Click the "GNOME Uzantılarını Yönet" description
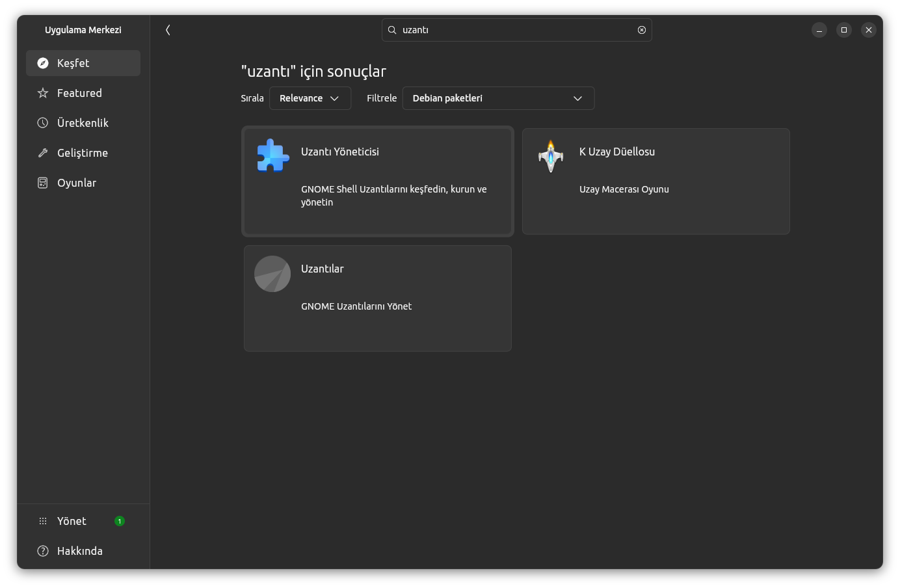 [x=356, y=306]
